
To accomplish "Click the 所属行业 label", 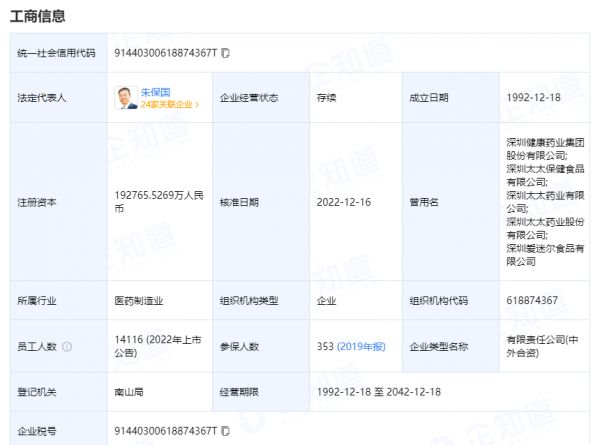I will pyautogui.click(x=37, y=301).
